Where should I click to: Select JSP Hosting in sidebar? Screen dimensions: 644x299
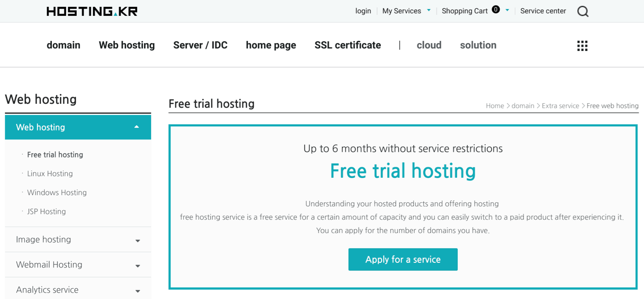(46, 212)
